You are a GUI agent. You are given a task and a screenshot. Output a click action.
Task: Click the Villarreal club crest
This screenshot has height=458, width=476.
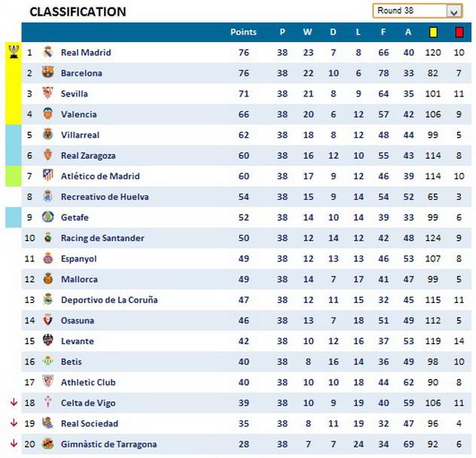pyautogui.click(x=47, y=135)
